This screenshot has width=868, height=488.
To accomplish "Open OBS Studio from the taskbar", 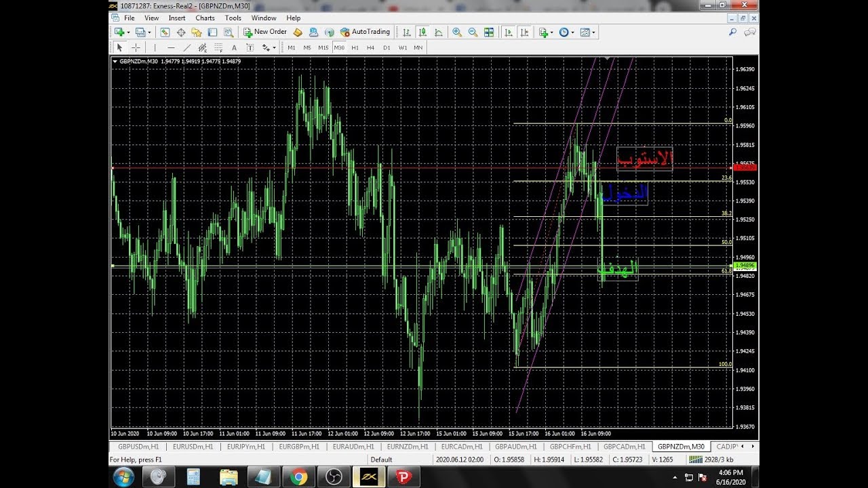I will (x=333, y=477).
